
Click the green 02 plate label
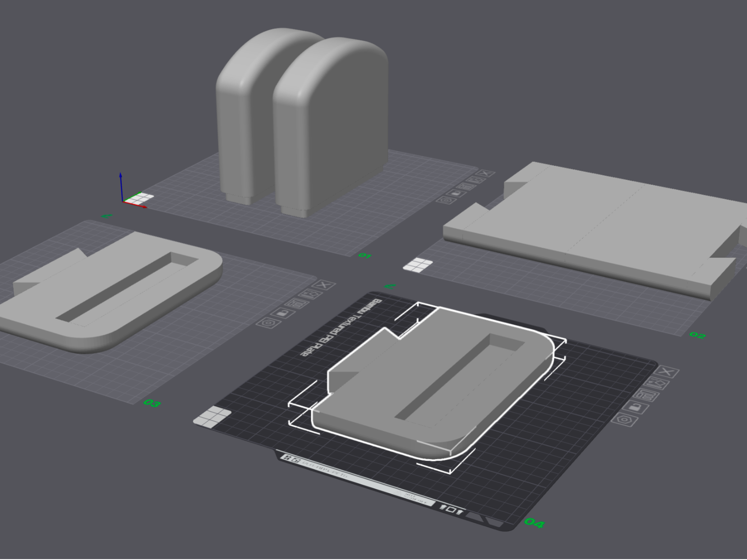697,335
